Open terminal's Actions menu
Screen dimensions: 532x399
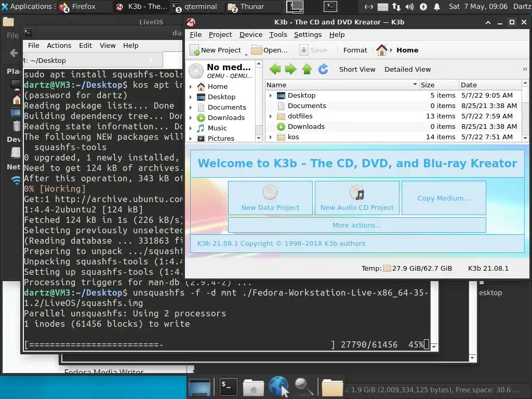pyautogui.click(x=59, y=46)
